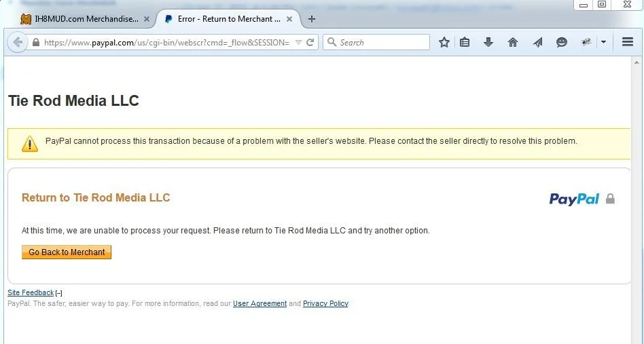
Task: Minimize the browser window
Action: click(x=584, y=5)
